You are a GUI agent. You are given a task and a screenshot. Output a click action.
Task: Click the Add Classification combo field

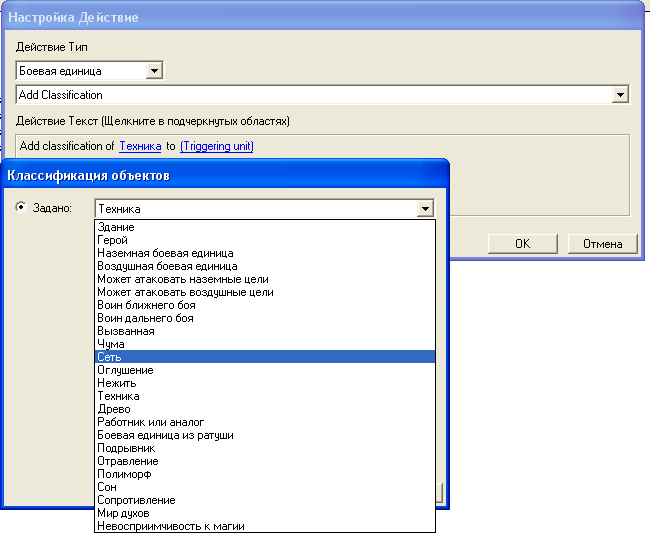[322, 95]
